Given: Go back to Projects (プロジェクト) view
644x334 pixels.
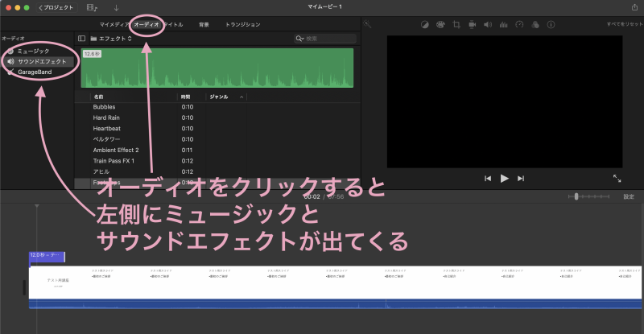Looking at the screenshot, I should 56,7.
